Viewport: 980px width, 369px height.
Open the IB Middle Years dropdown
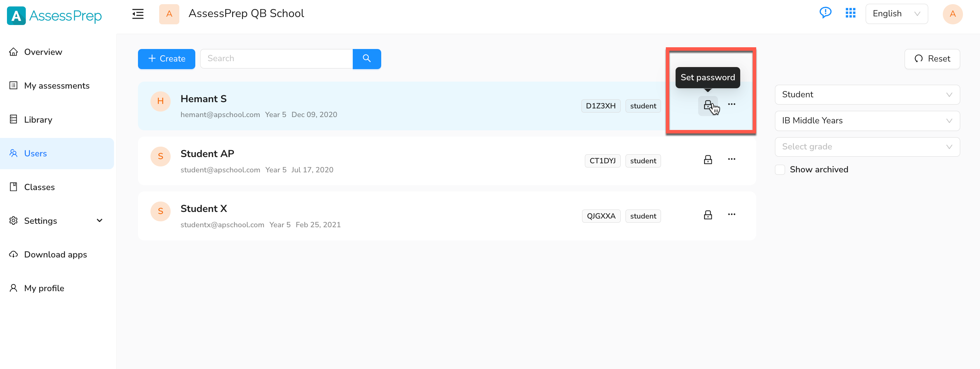(867, 121)
